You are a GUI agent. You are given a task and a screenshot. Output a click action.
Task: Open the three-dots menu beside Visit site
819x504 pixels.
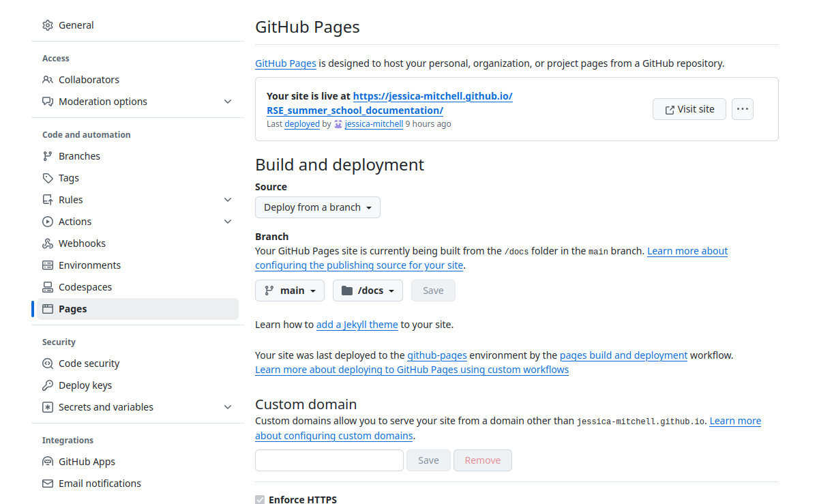pyautogui.click(x=743, y=109)
